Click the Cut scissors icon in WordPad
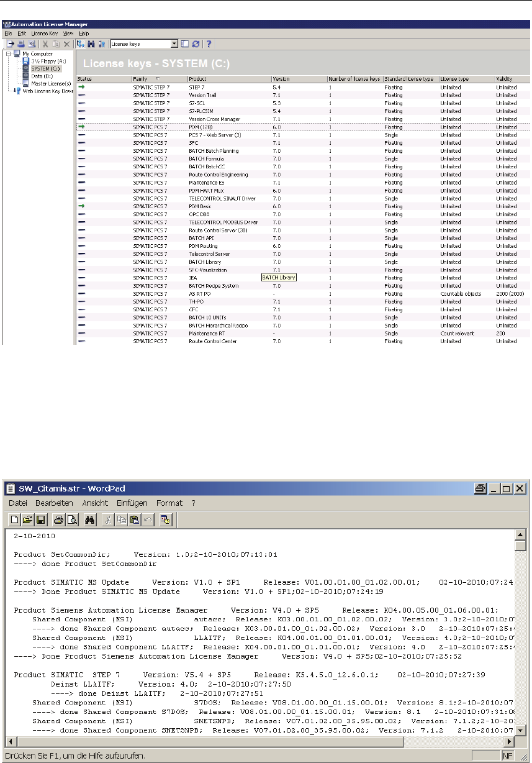The width and height of the screenshot is (532, 763). click(108, 521)
